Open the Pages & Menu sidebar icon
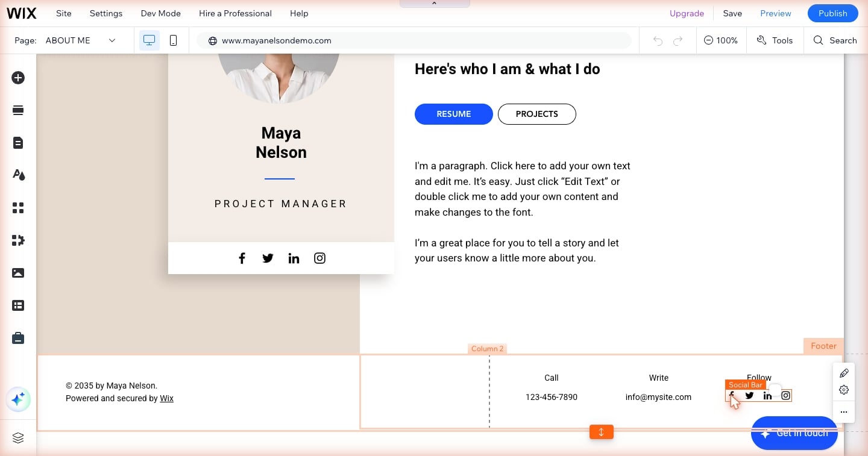Image resolution: width=868 pixels, height=456 pixels. point(18,143)
